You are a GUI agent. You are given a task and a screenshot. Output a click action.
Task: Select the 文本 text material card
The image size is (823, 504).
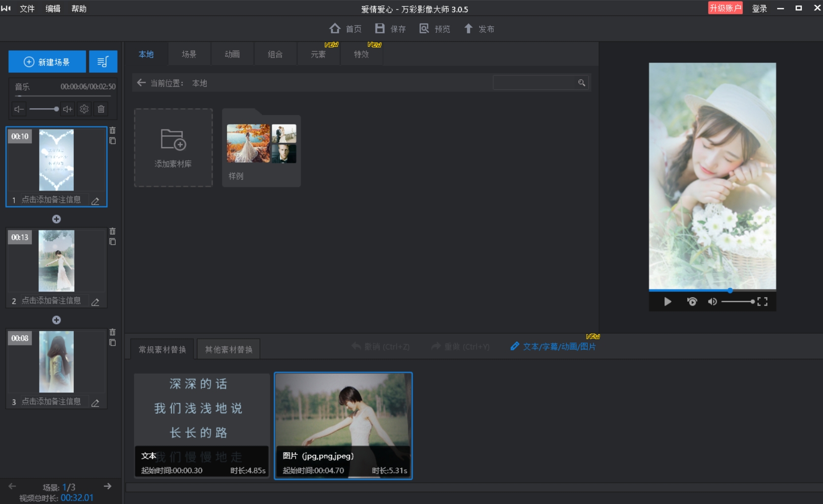coord(202,425)
